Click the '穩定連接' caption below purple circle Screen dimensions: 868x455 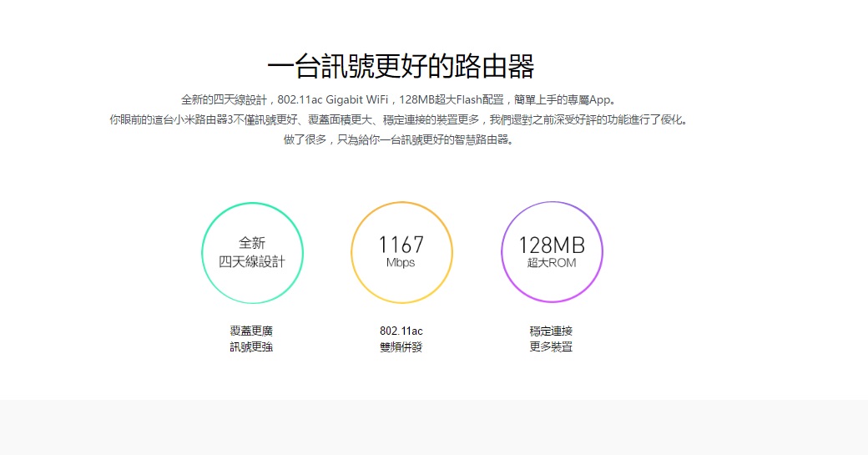[x=551, y=331]
